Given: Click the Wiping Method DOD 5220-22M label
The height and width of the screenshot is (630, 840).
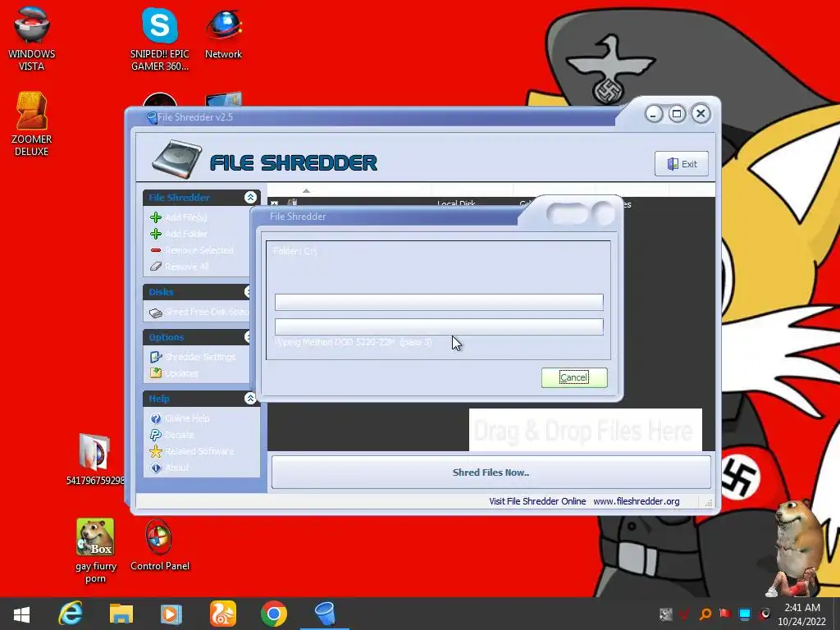Looking at the screenshot, I should 353,342.
